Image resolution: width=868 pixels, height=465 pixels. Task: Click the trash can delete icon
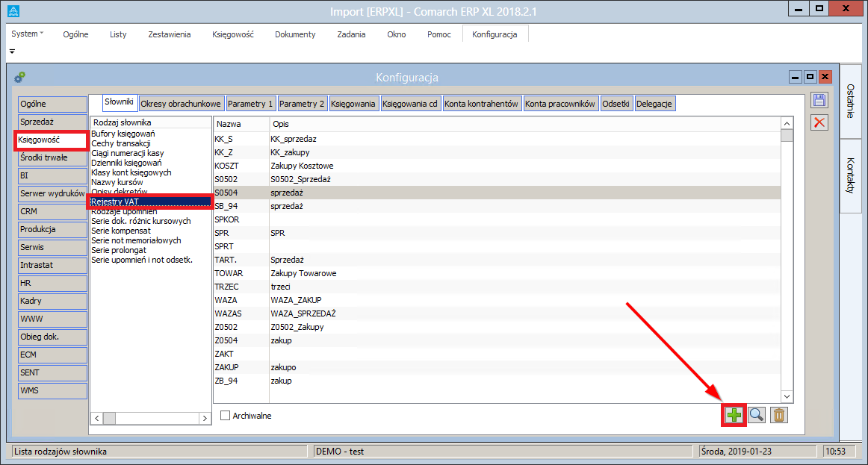pos(778,416)
